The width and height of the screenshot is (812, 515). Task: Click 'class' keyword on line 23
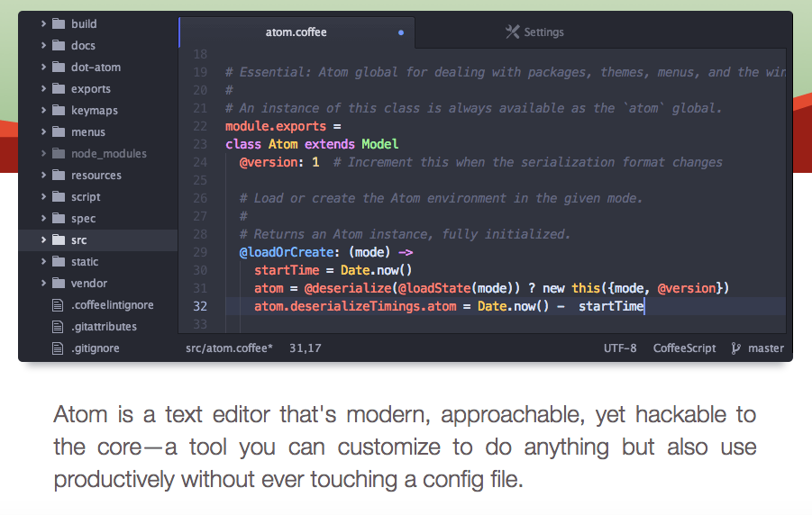[242, 144]
